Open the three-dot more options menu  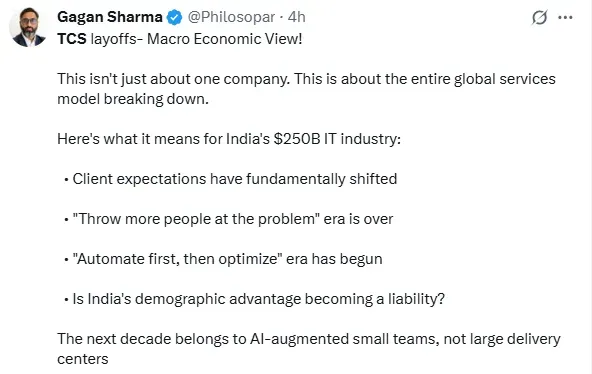click(565, 17)
